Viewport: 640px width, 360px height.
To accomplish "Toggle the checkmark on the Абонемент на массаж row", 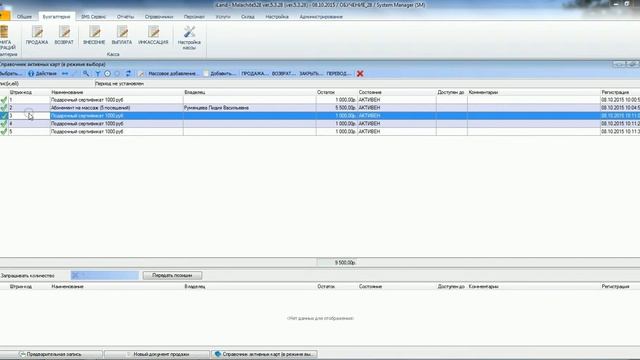I will pos(4,108).
